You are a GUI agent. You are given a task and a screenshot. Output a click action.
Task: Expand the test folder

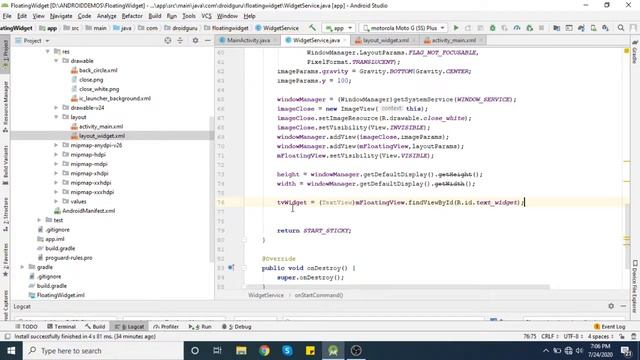click(x=39, y=220)
